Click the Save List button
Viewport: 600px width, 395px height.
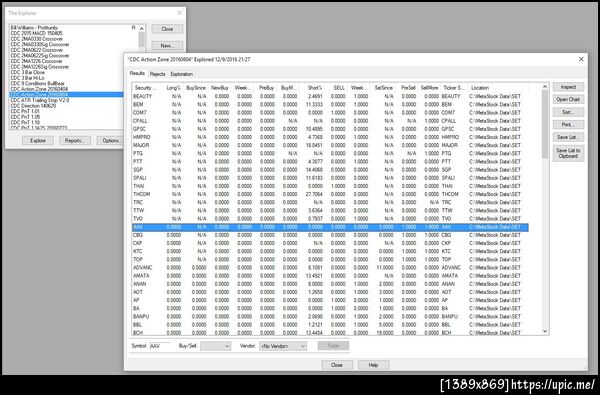(x=568, y=137)
